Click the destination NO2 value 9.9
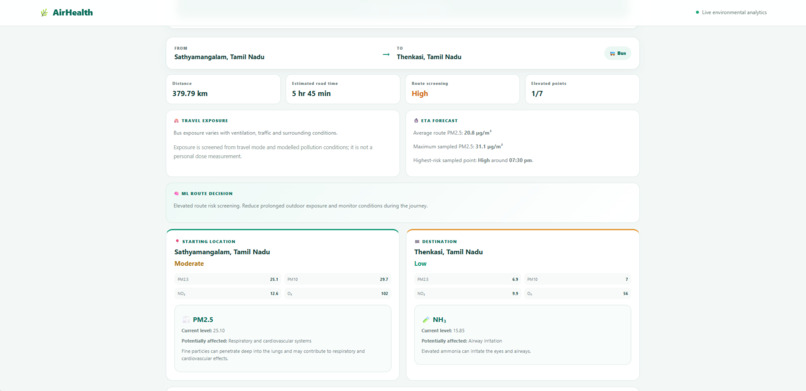Viewport: 806px width, 391px height. point(515,294)
